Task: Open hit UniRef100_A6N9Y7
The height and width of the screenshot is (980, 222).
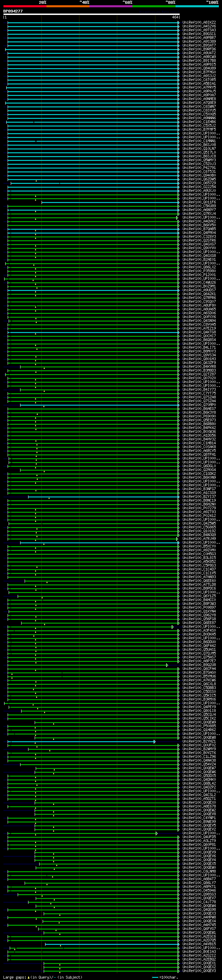Action: point(199,210)
